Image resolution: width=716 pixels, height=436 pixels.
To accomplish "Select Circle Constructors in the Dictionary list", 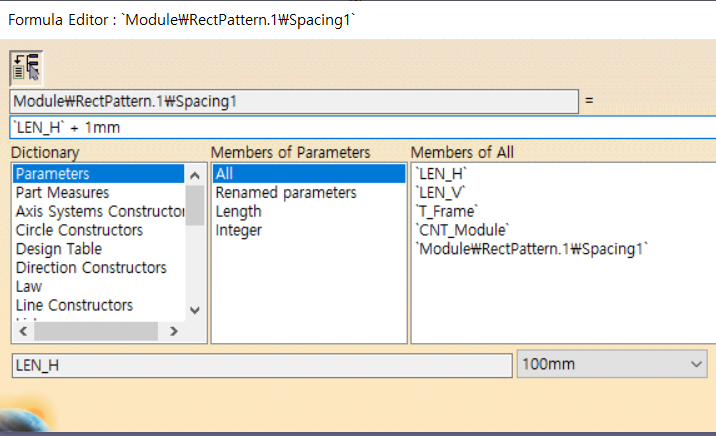I will [98, 230].
